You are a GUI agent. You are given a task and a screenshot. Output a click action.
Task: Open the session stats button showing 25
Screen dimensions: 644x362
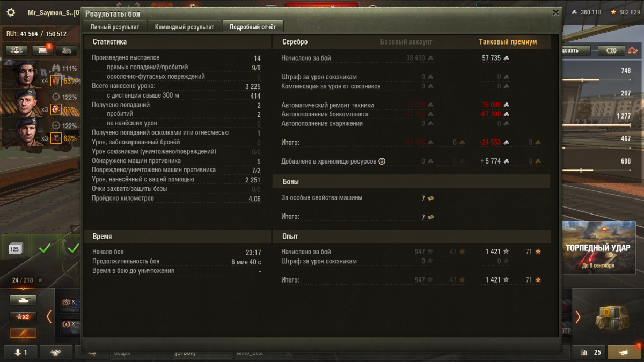(x=590, y=352)
